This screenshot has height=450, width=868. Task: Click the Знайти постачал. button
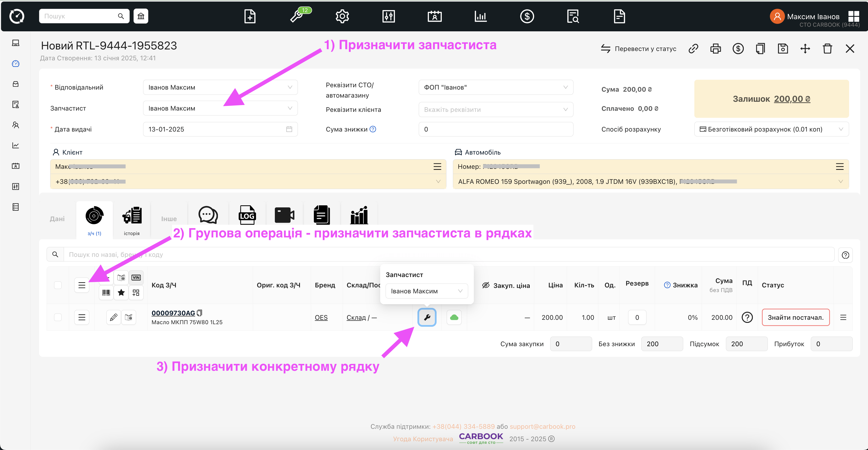tap(795, 317)
